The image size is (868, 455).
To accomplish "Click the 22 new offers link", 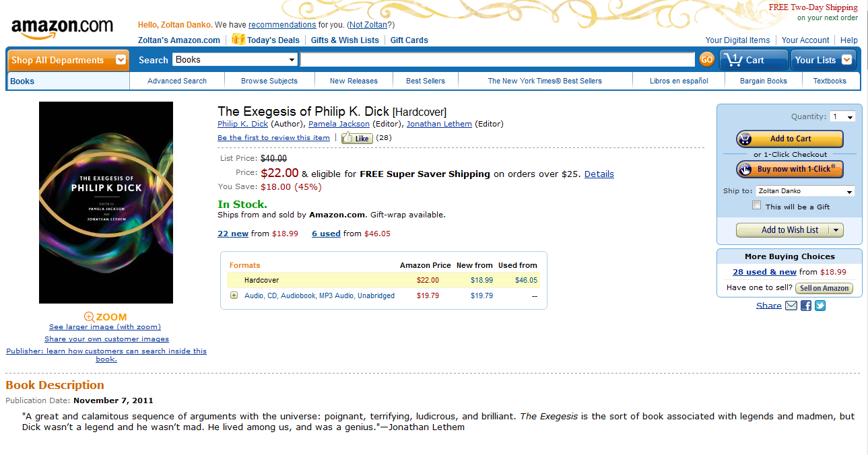I will tap(233, 234).
